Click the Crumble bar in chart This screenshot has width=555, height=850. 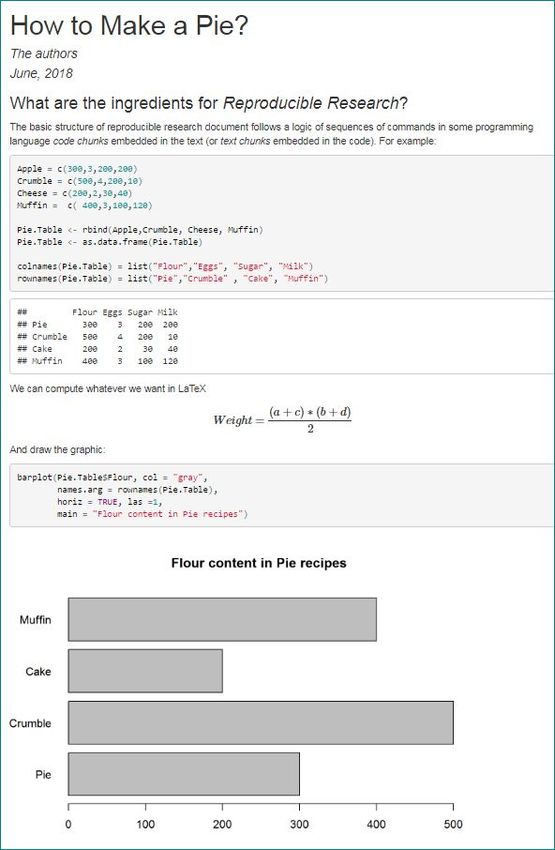pos(261,723)
